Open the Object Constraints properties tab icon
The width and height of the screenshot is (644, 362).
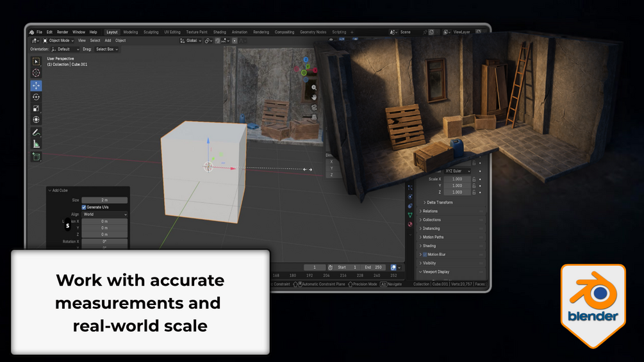(x=410, y=206)
